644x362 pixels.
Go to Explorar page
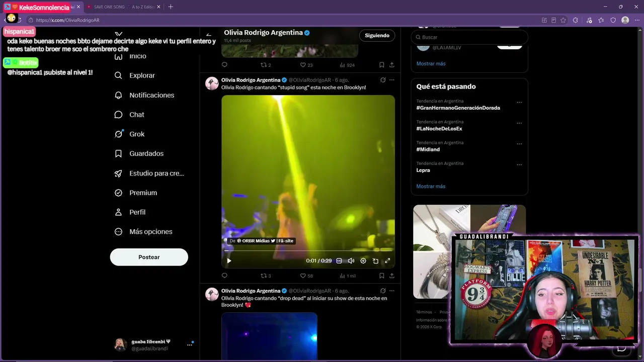142,75
